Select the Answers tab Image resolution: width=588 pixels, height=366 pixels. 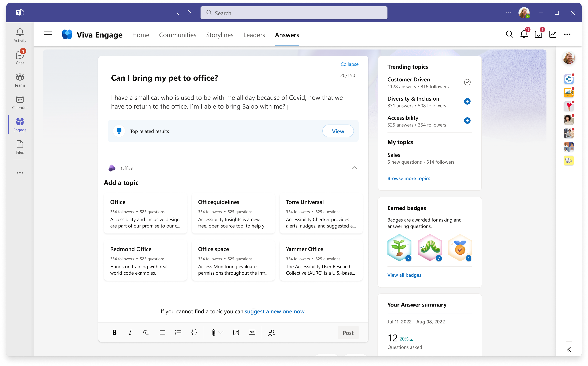point(287,35)
